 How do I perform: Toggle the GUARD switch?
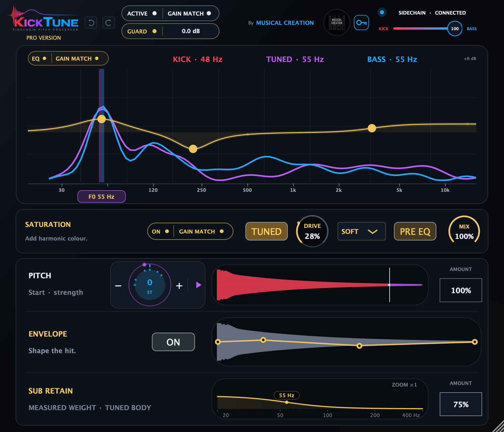[142, 31]
